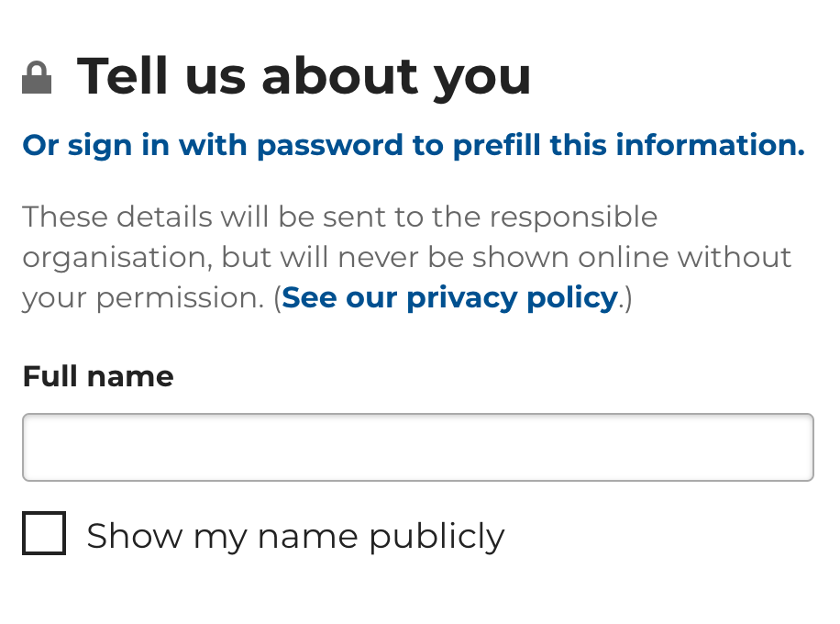Click inside the Full name text box

click(x=418, y=447)
